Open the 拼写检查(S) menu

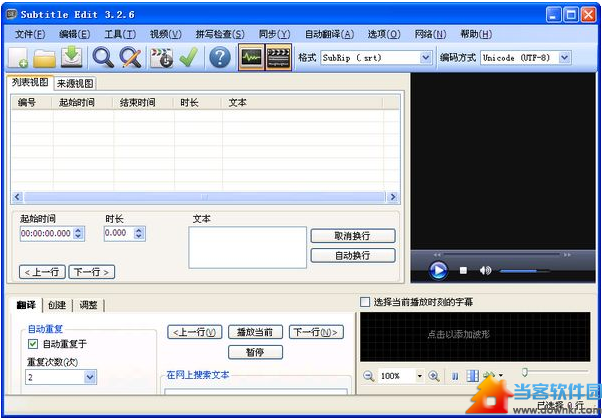click(220, 34)
